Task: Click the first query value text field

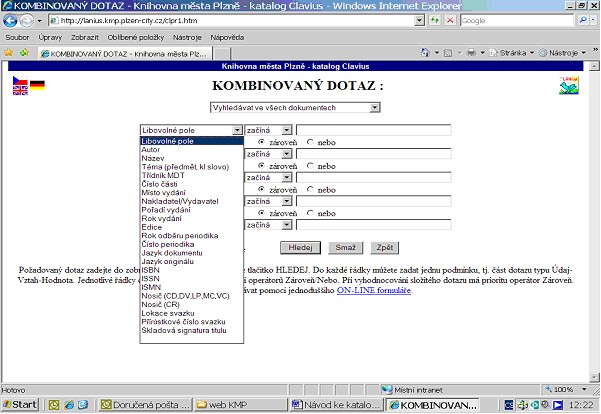Action: tap(373, 129)
